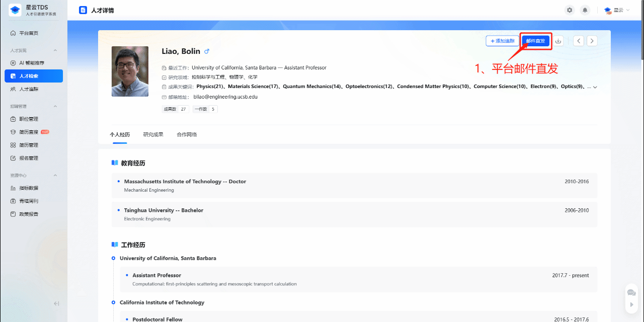Click the 一作数 5 tag
This screenshot has height=322, width=644.
coord(205,109)
